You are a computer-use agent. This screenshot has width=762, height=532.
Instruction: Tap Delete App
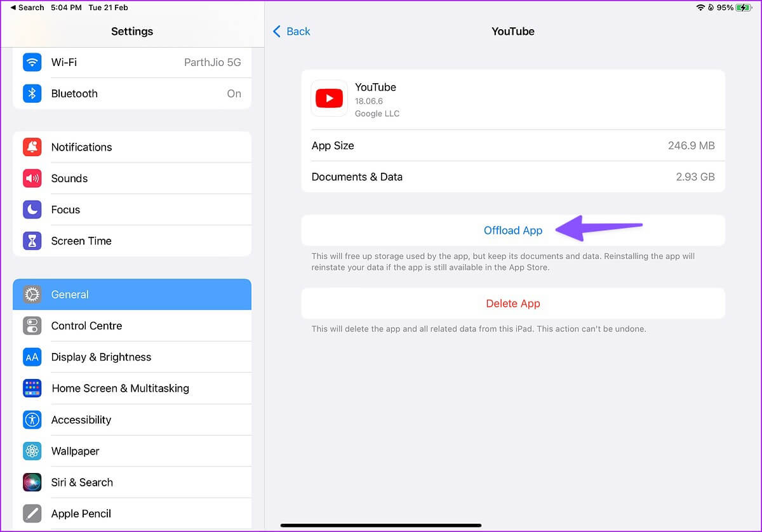tap(513, 303)
